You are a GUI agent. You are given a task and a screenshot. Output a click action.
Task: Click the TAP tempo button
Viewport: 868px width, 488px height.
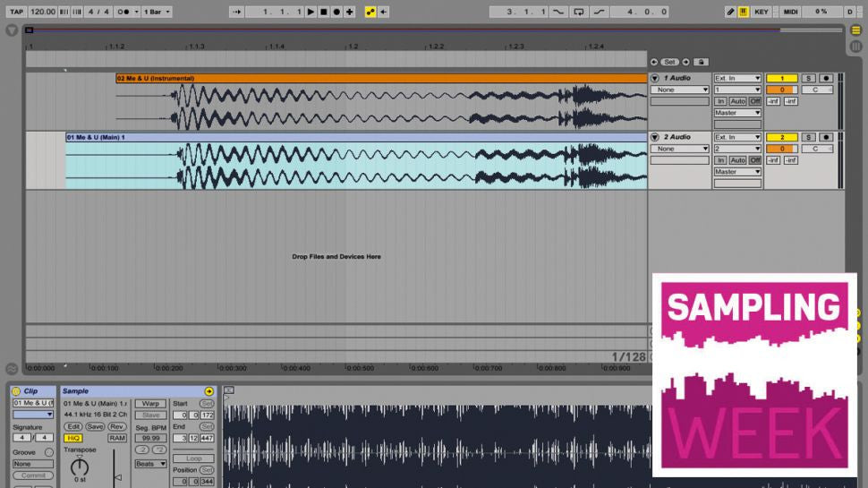[16, 12]
